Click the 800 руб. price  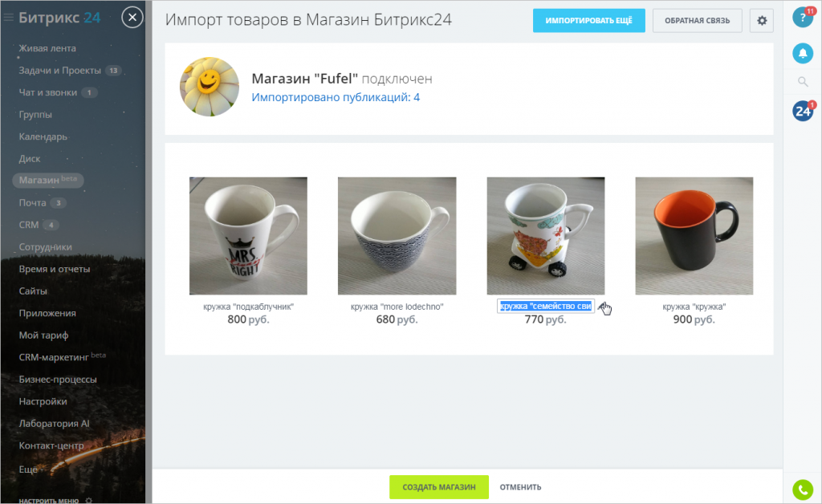click(x=248, y=319)
